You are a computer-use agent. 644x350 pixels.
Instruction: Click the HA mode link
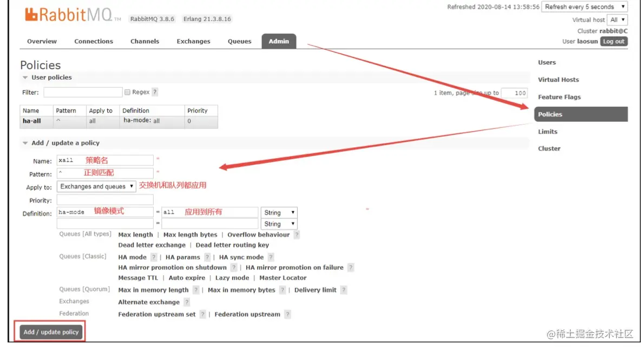(x=132, y=257)
